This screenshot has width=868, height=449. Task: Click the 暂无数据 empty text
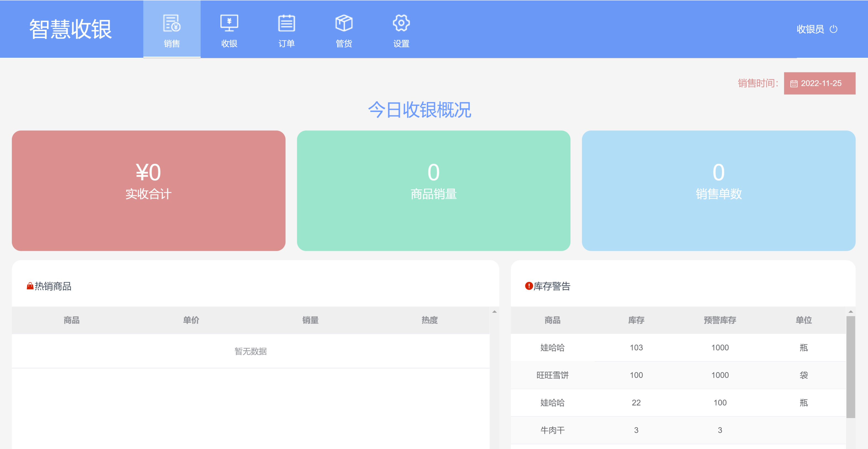(x=250, y=351)
